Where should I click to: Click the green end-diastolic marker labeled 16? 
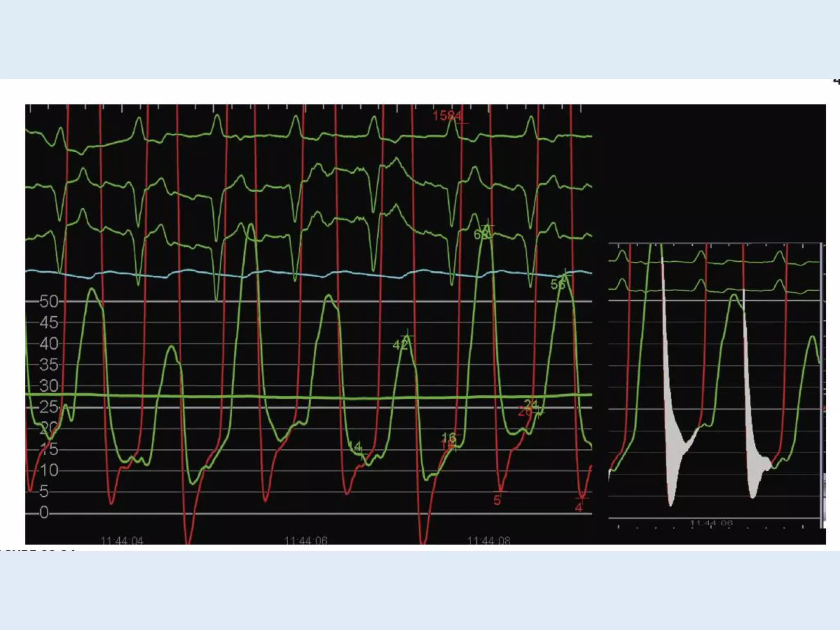pyautogui.click(x=449, y=437)
